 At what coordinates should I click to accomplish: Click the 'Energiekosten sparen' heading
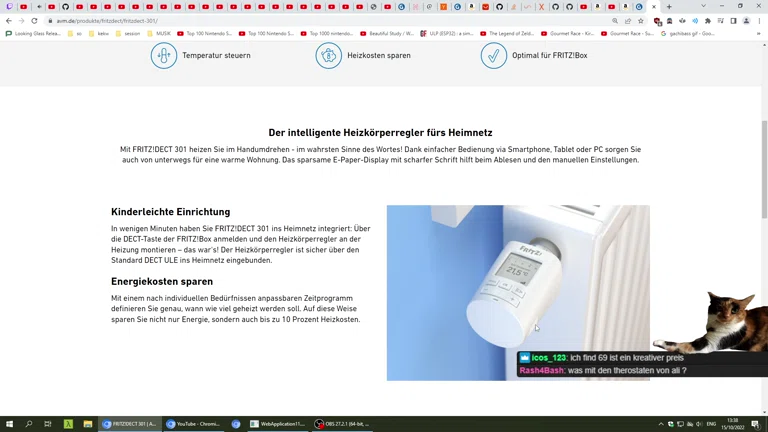pyautogui.click(x=162, y=281)
